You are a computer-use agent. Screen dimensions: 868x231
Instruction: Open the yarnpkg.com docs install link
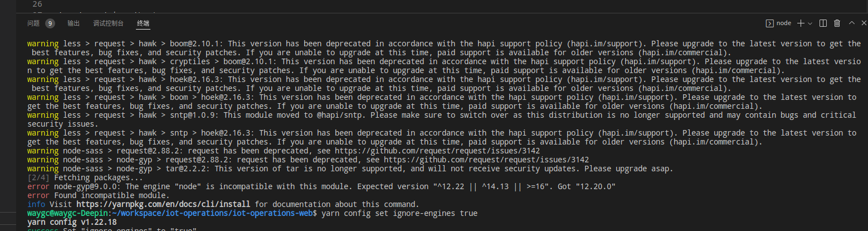(x=163, y=205)
